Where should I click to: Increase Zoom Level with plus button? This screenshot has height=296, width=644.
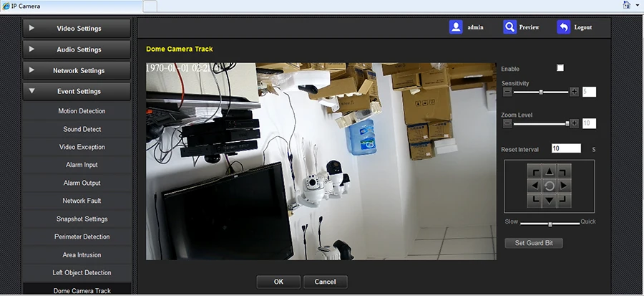(x=574, y=123)
